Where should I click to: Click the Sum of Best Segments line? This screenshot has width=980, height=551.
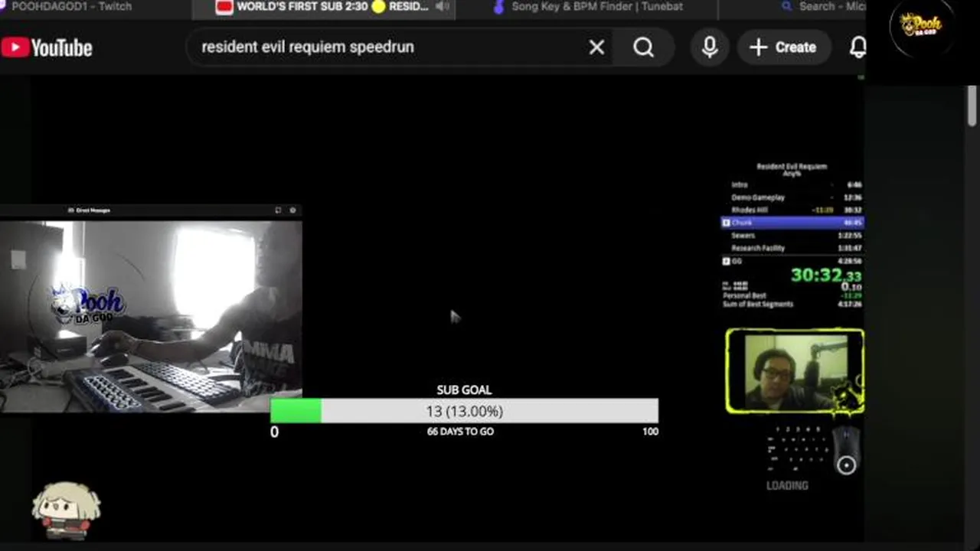tap(792, 304)
